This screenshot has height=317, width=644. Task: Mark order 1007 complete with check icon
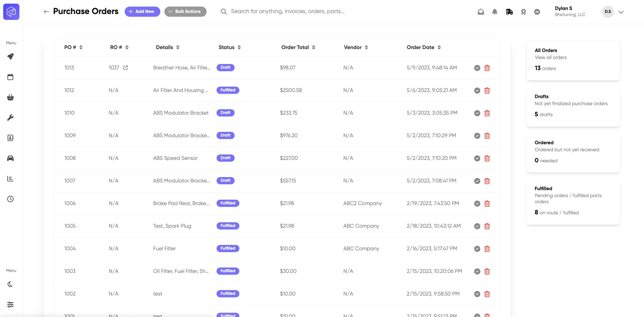[477, 181]
